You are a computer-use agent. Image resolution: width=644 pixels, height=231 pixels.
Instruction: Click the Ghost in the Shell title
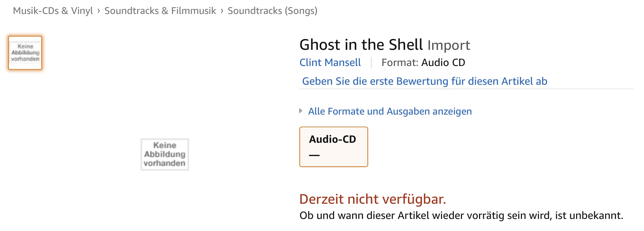click(x=361, y=45)
